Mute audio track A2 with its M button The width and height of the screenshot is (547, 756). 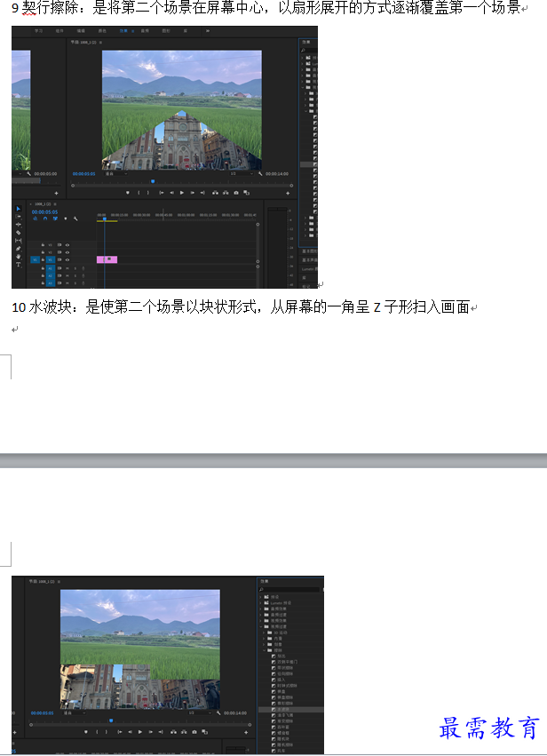pos(67,275)
